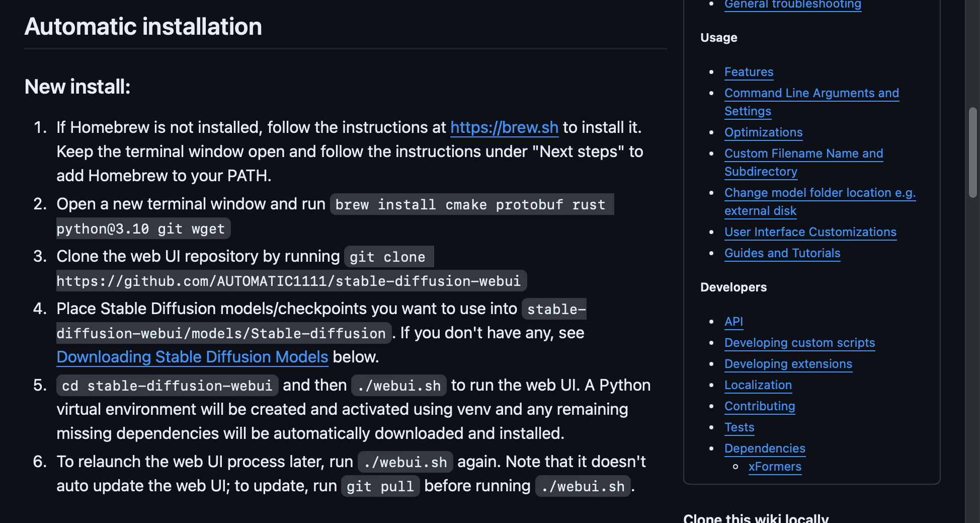Viewport: 980px width, 523px height.
Task: Click the Developers sidebar section heading
Action: coord(733,287)
